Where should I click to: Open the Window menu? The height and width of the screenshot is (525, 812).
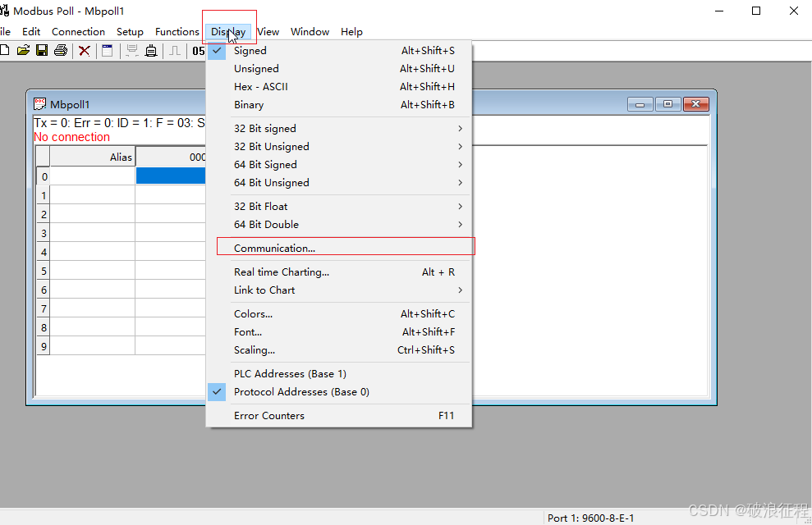(x=310, y=31)
